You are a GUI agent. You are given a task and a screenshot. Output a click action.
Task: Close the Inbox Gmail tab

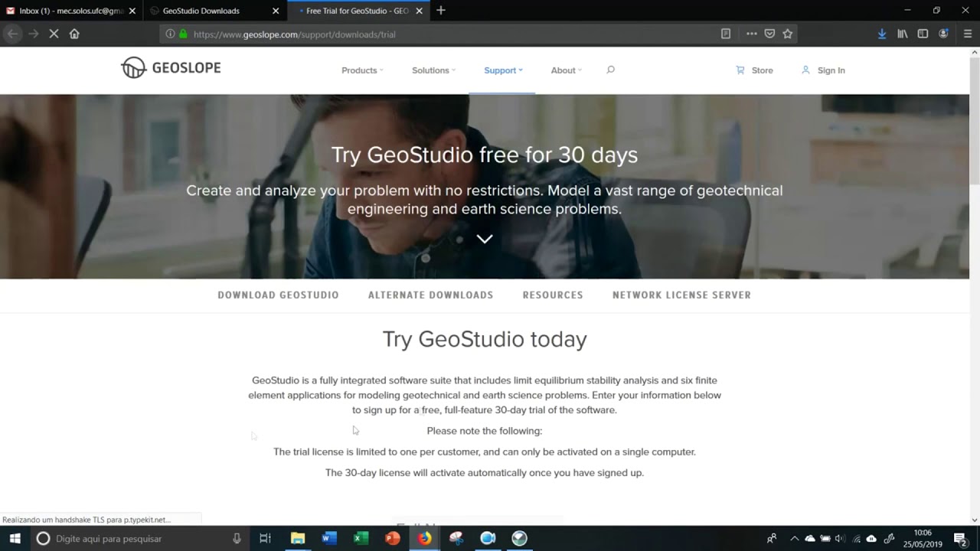tap(132, 11)
